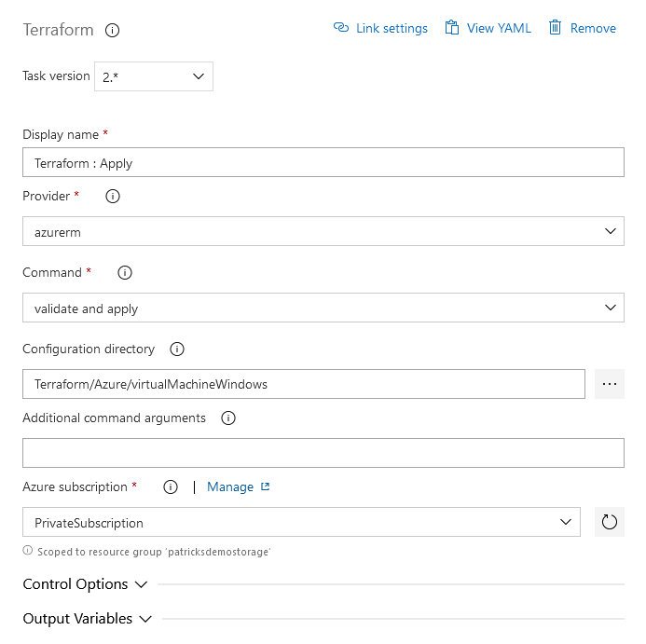
Task: Expand the Output Variables section
Action: click(88, 619)
